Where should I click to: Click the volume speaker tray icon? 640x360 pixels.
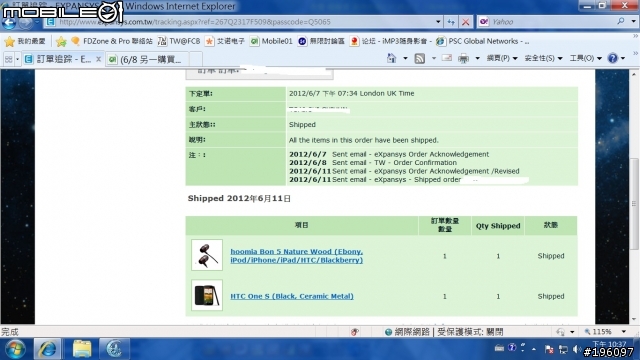pyautogui.click(x=576, y=349)
